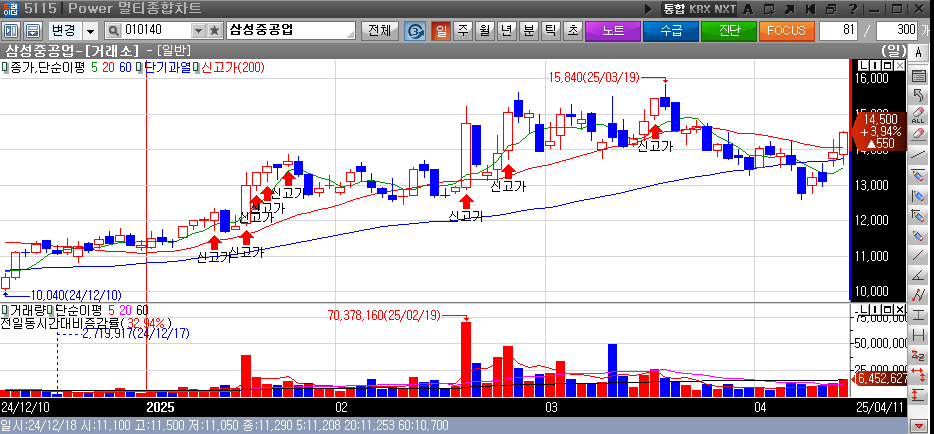Click the erase ALL tool
Image resolution: width=934 pixels, height=434 pixels.
click(918, 115)
